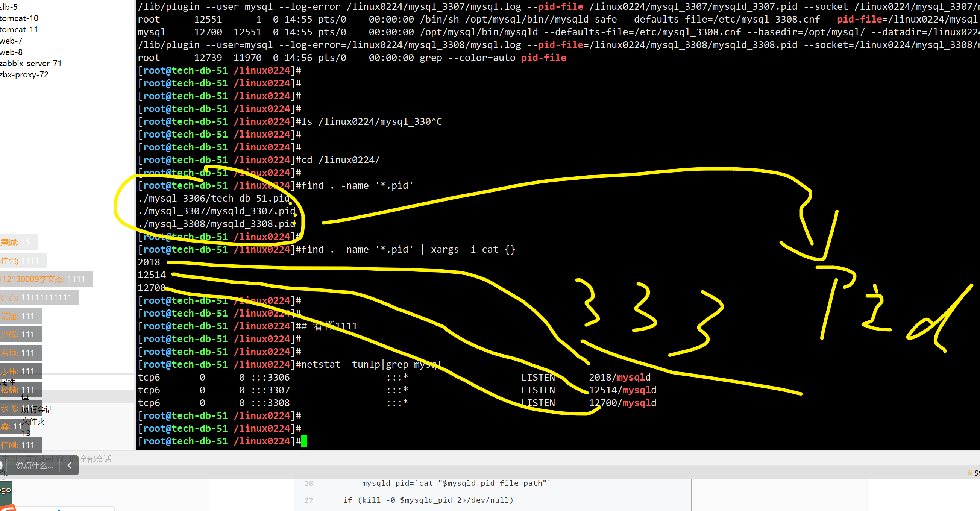Open the tomcat-11 session in the session list
Screen dimensions: 980x511
point(19,29)
